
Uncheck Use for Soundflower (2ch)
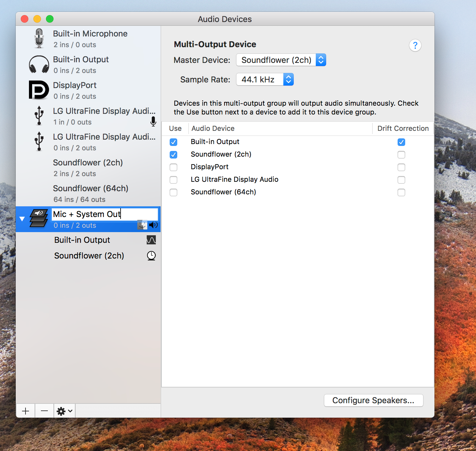point(173,155)
